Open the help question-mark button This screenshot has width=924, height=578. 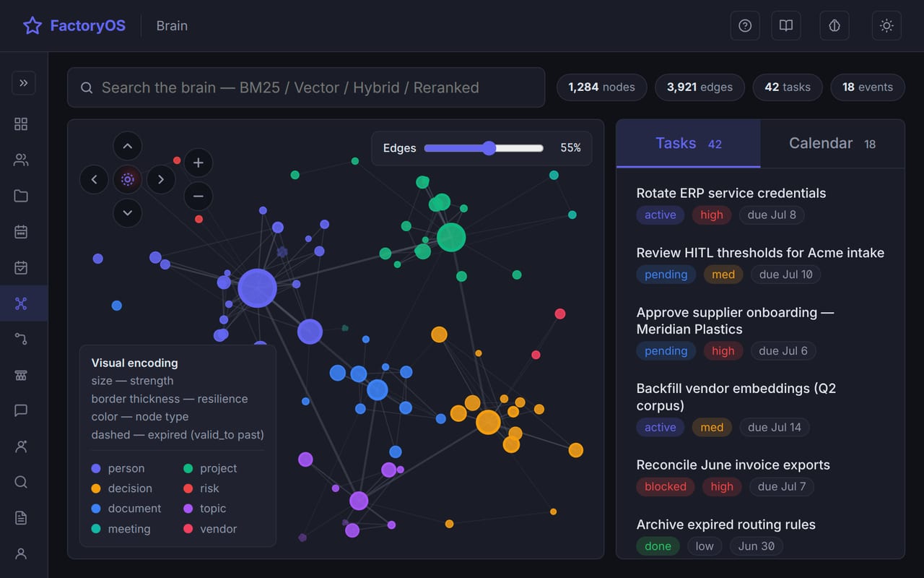tap(745, 26)
